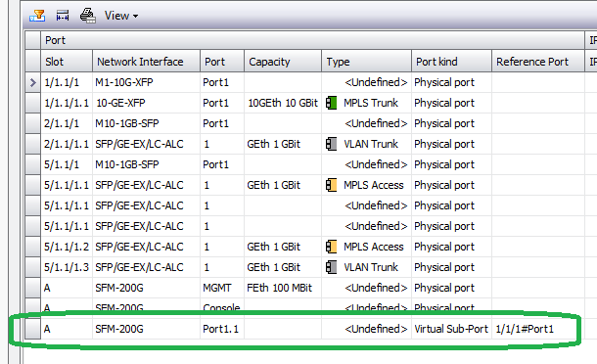The image size is (597, 364).
Task: Click the Port kind column header
Action: (451, 62)
